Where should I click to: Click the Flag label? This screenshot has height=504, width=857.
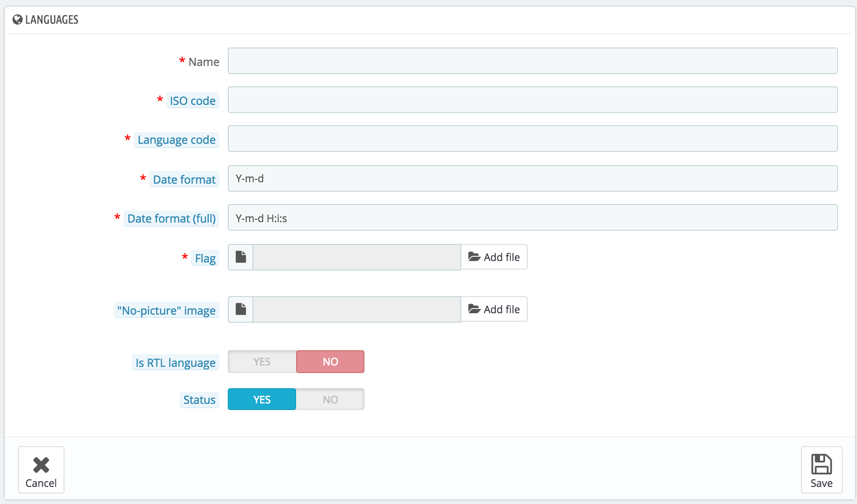coord(205,258)
